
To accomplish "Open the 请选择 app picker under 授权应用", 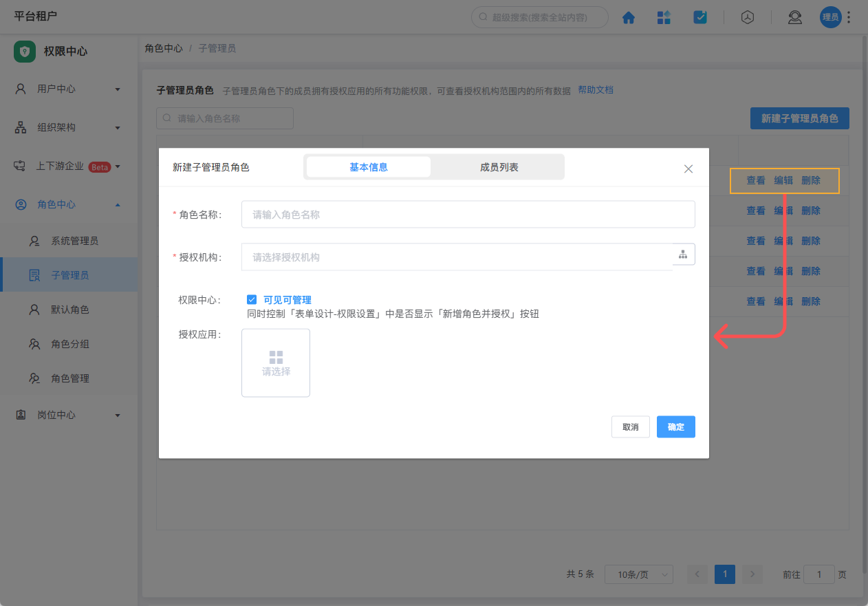I will tap(275, 362).
